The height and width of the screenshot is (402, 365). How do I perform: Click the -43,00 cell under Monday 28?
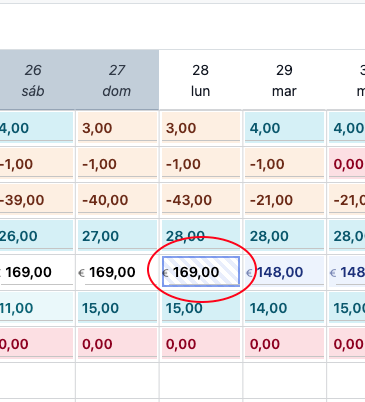pos(201,199)
